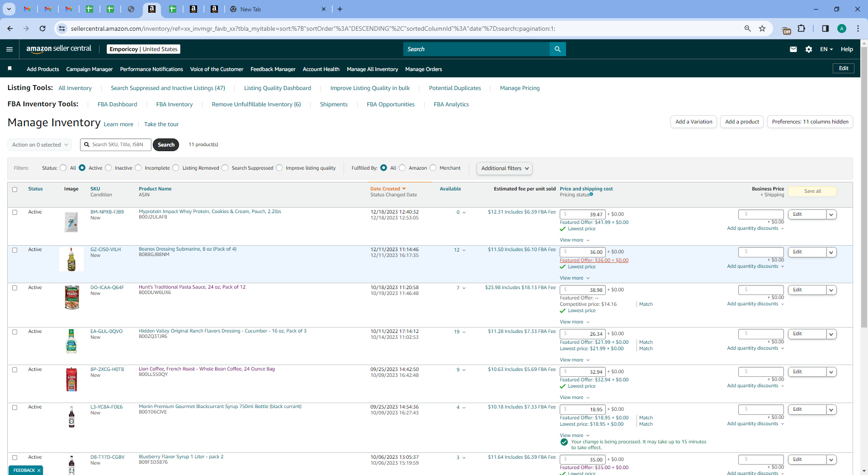
Task: Click the Hunt's Pasta Sauce product image
Action: pos(72,297)
